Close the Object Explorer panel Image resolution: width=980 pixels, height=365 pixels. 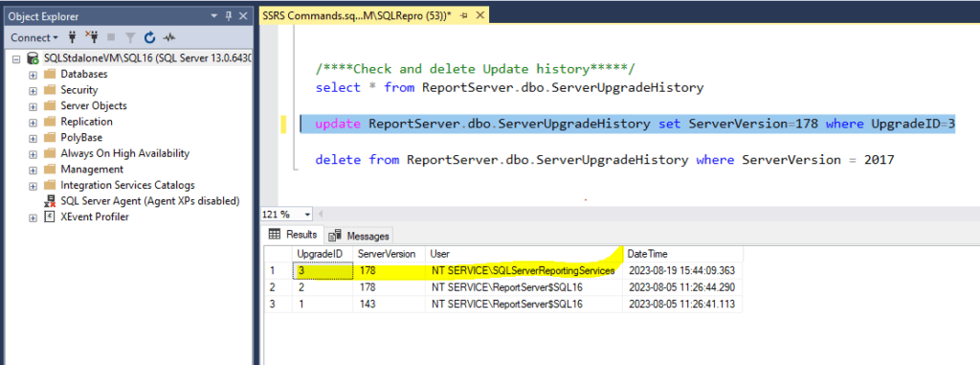pos(242,16)
